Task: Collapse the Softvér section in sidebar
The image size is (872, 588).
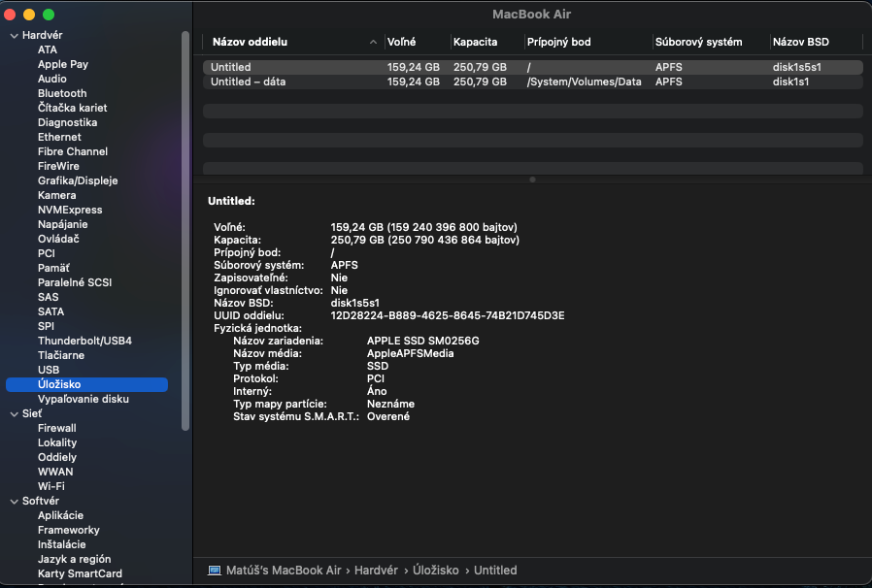Action: [x=14, y=501]
